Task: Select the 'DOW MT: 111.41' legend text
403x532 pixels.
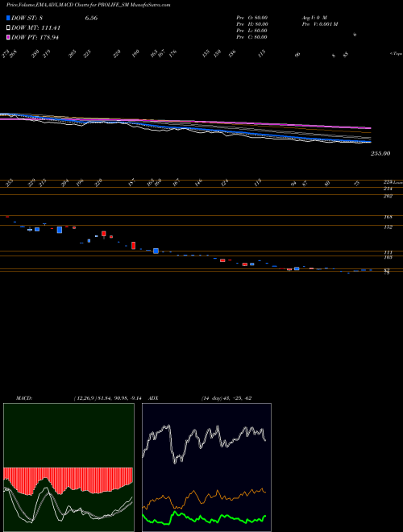Action: tap(35, 27)
